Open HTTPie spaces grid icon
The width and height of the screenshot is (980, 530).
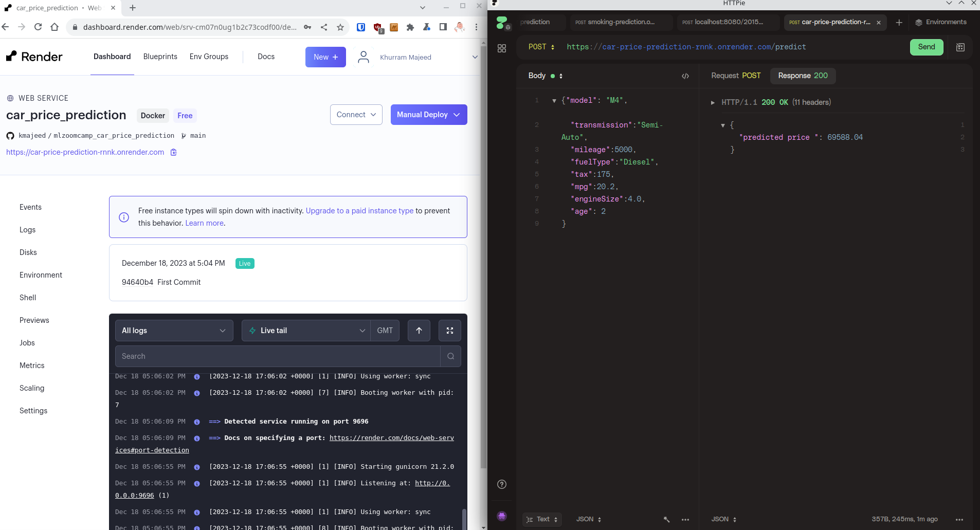(502, 48)
